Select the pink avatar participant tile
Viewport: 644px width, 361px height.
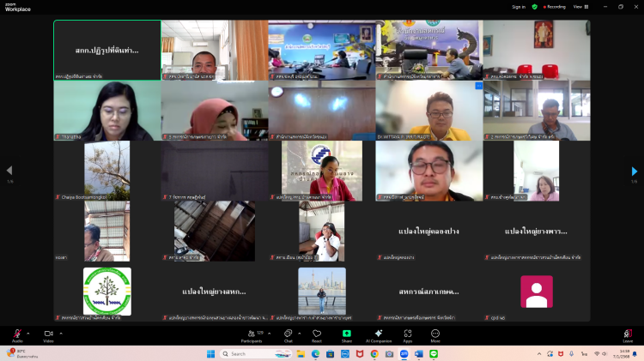(x=537, y=292)
